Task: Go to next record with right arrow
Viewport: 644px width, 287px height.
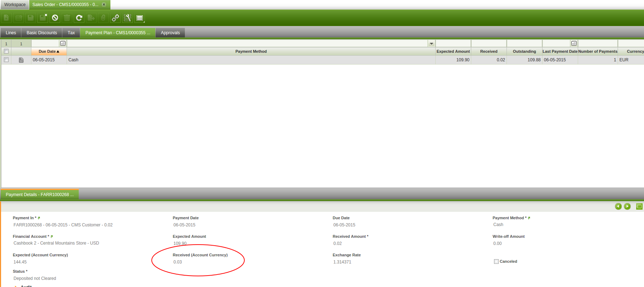Action: [627, 206]
